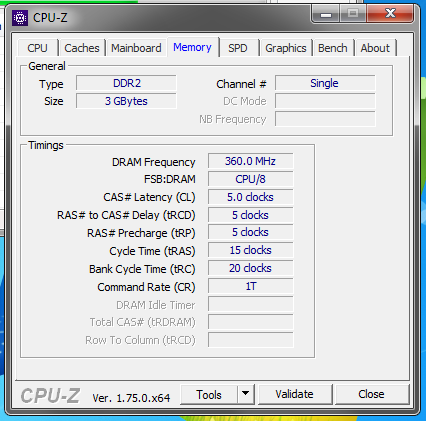Screen dimensions: 426x421
Task: Click the DRAM Frequency value field
Action: tap(250, 161)
